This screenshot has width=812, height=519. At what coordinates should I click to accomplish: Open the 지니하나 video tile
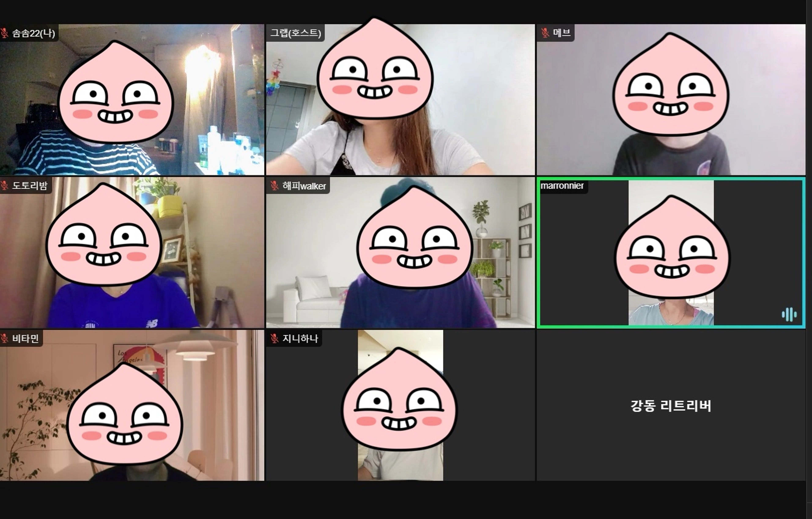click(x=400, y=405)
